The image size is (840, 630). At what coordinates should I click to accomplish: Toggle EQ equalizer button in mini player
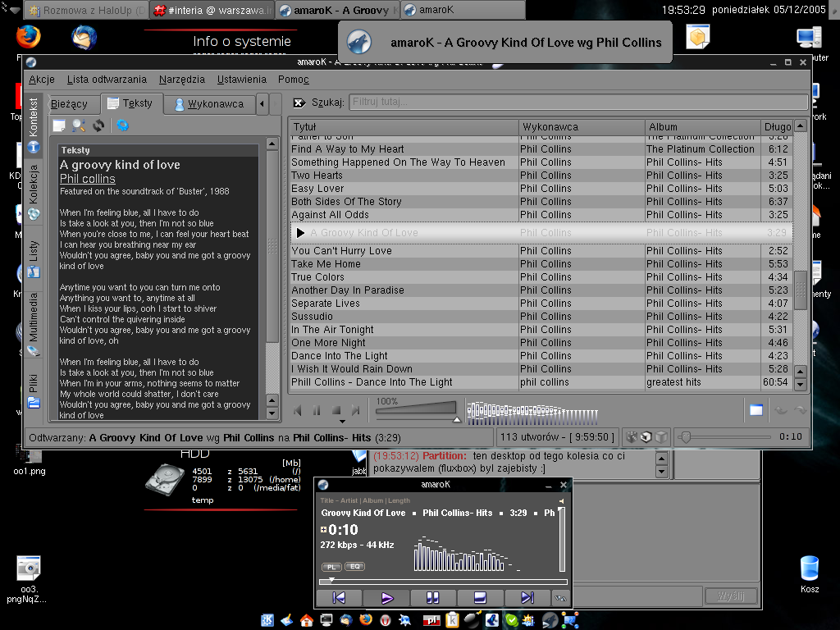click(354, 566)
